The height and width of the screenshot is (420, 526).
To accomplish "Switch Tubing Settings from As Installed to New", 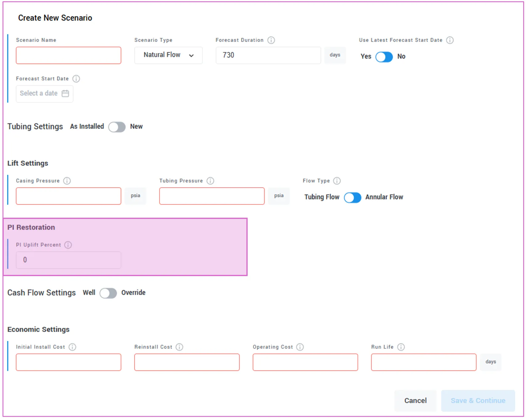I will click(117, 127).
